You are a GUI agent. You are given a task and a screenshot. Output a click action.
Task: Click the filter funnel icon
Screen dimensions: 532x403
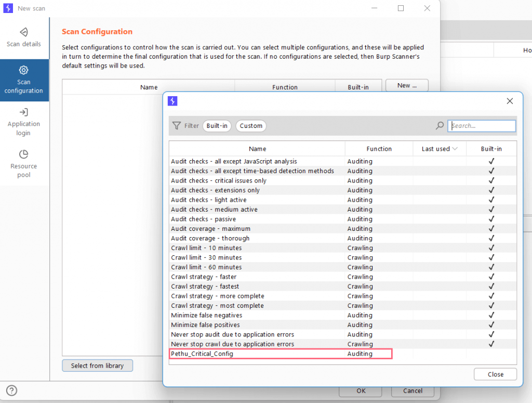point(177,126)
